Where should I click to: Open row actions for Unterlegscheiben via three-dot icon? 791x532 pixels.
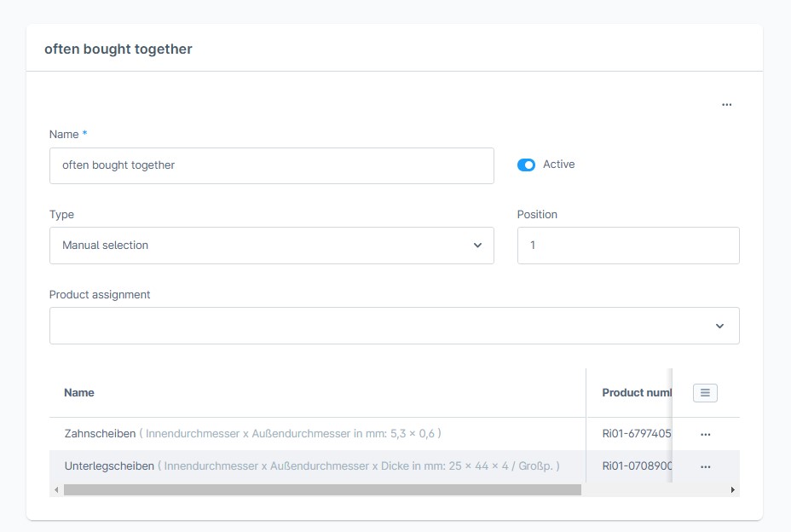[705, 465]
